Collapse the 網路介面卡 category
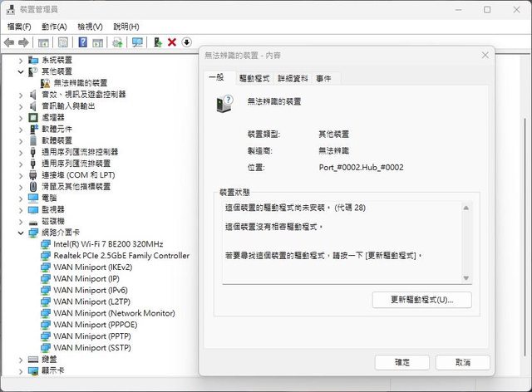The image size is (532, 392). tap(22, 233)
